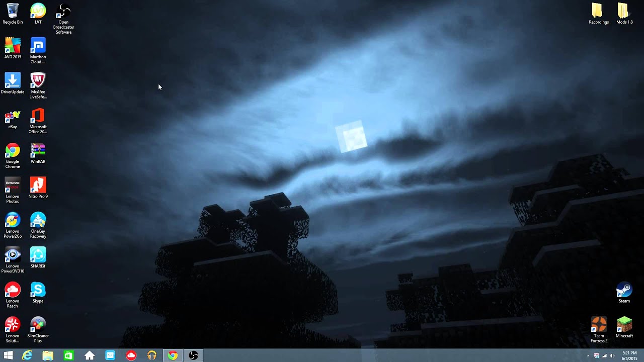Select the Lenovo Power2Go shortcut

click(x=13, y=225)
